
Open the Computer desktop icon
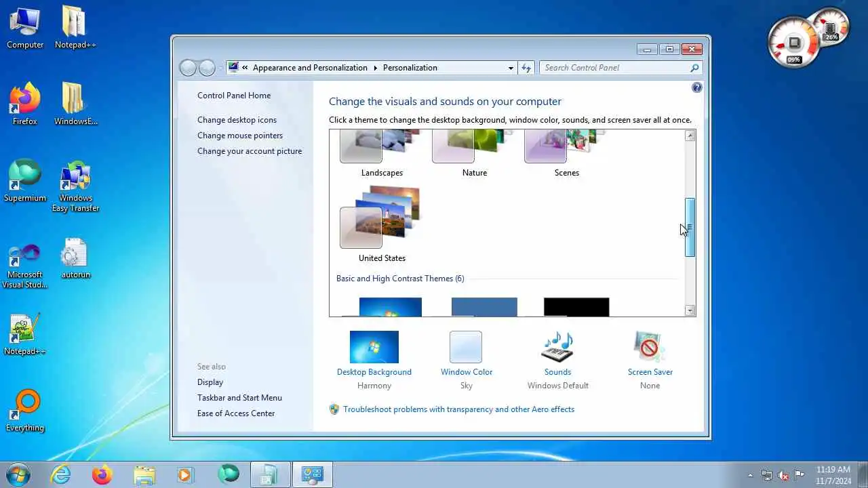click(x=25, y=28)
